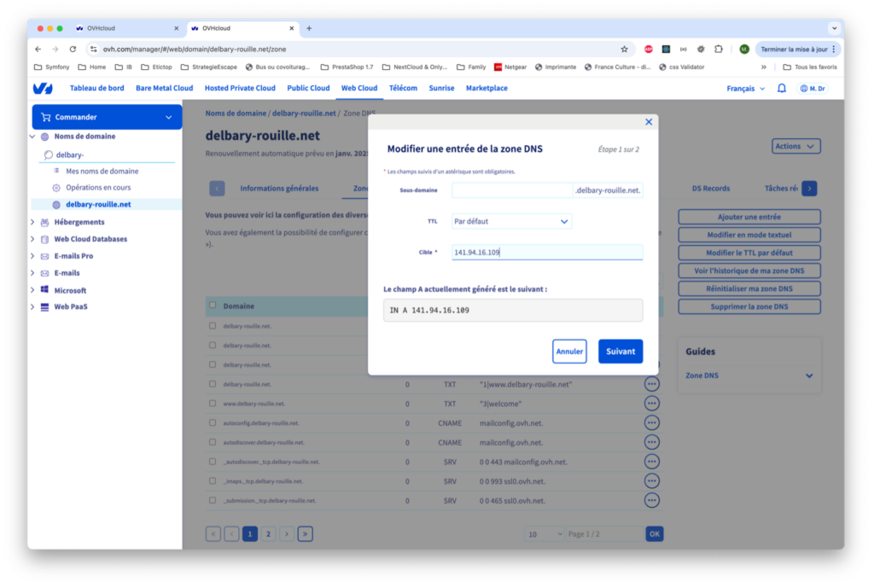Open the TTL "Par défaut" dropdown
The width and height of the screenshot is (874, 588).
(x=511, y=221)
